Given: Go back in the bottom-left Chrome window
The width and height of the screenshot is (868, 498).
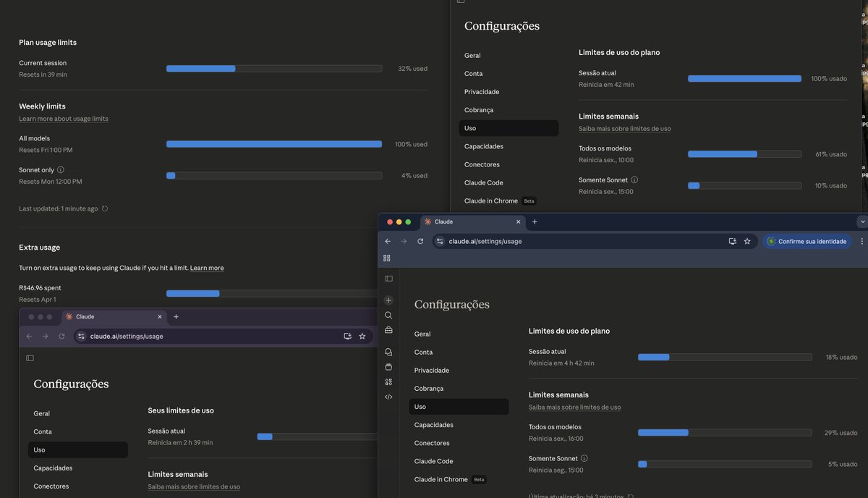Looking at the screenshot, I should coord(29,336).
